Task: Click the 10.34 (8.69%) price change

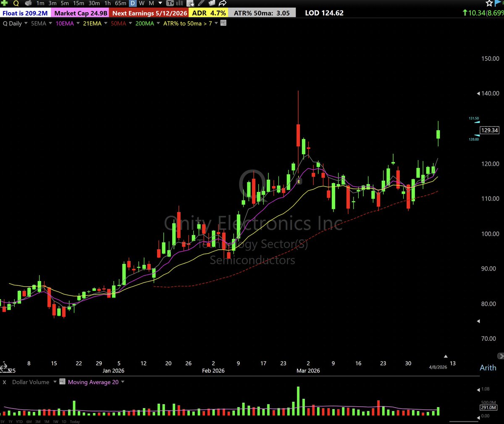Action: (x=483, y=13)
